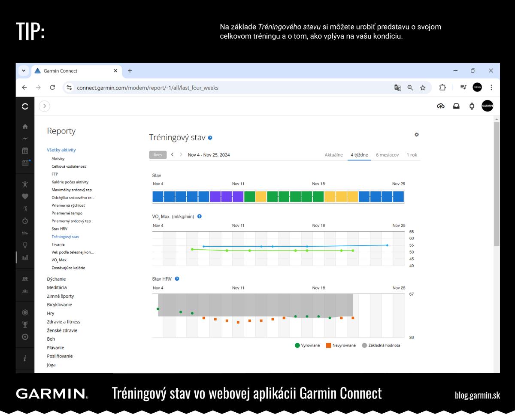Open the shoe gear icon in sidebar
This screenshot has width=515, height=420.
tap(25, 233)
